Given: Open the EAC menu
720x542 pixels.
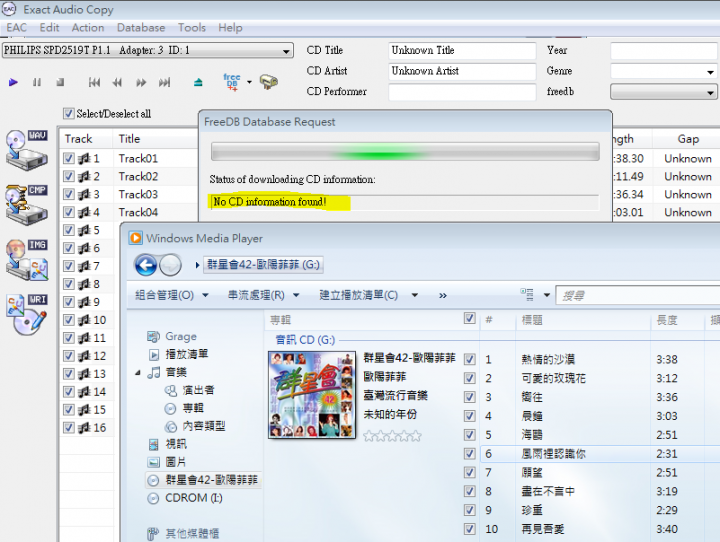Looking at the screenshot, I should point(17,28).
